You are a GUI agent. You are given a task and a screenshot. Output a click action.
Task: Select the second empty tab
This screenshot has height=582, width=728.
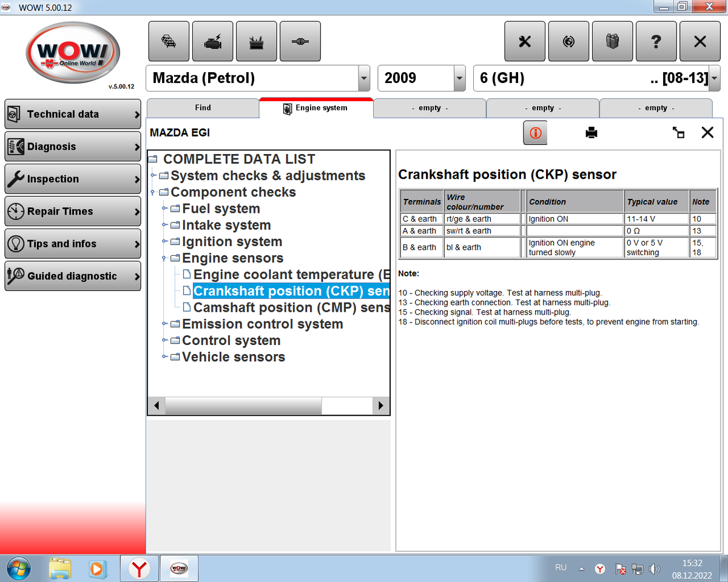pos(542,108)
